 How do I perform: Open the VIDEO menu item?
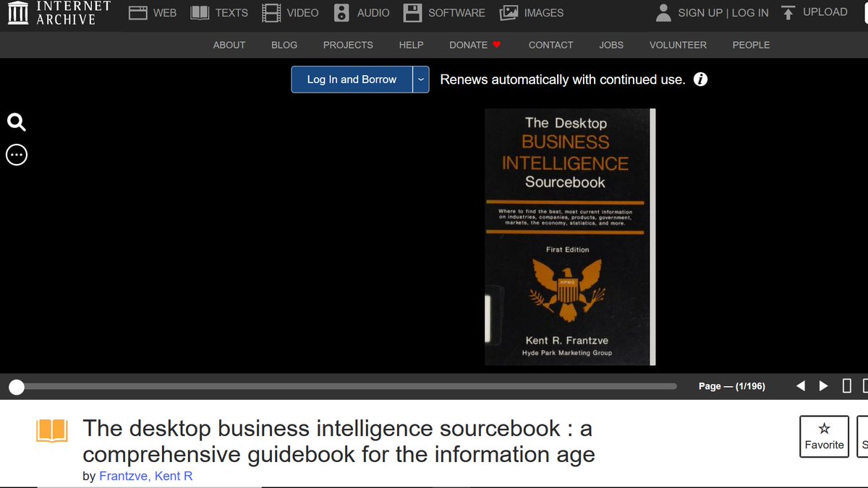302,12
